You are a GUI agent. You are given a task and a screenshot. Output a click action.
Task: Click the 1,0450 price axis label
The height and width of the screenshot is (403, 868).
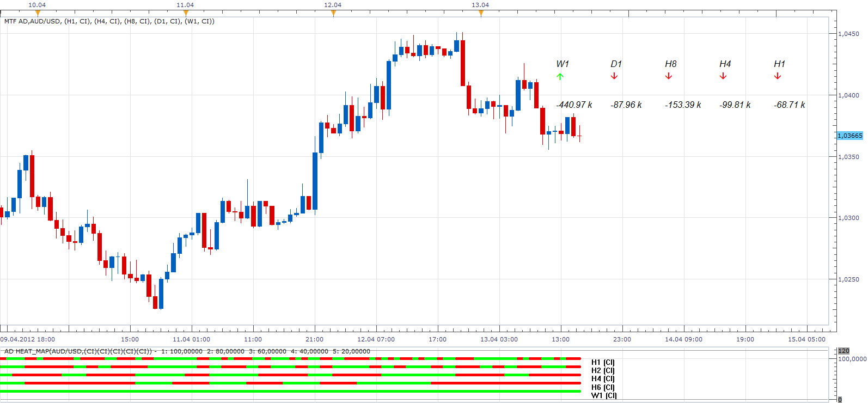tap(848, 34)
